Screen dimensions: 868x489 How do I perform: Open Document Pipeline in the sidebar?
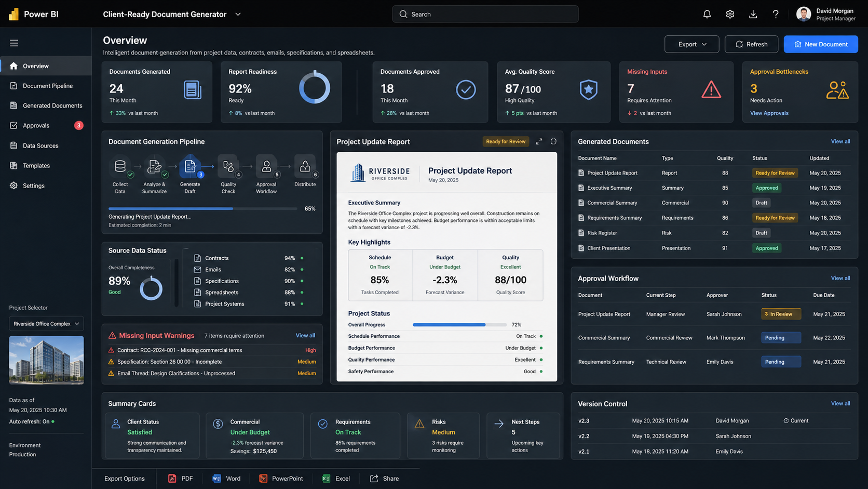pos(46,86)
